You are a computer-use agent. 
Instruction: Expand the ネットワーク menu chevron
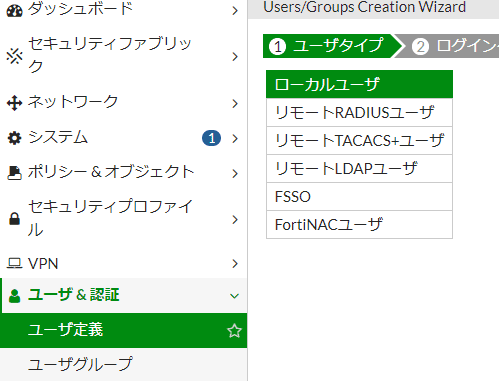(x=235, y=103)
